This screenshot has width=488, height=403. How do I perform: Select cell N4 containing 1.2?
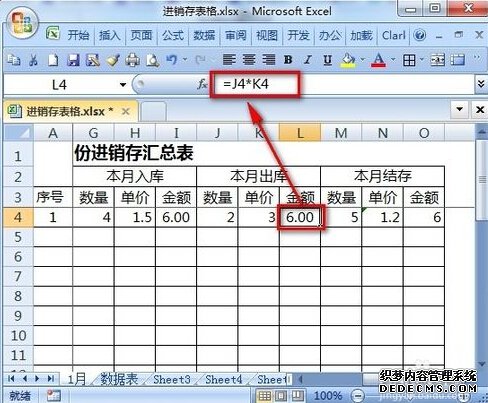tap(382, 217)
